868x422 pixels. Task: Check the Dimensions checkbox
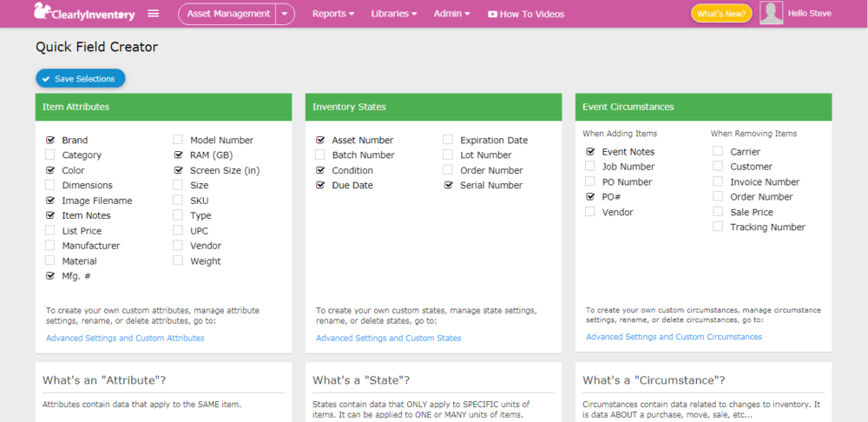(x=50, y=184)
